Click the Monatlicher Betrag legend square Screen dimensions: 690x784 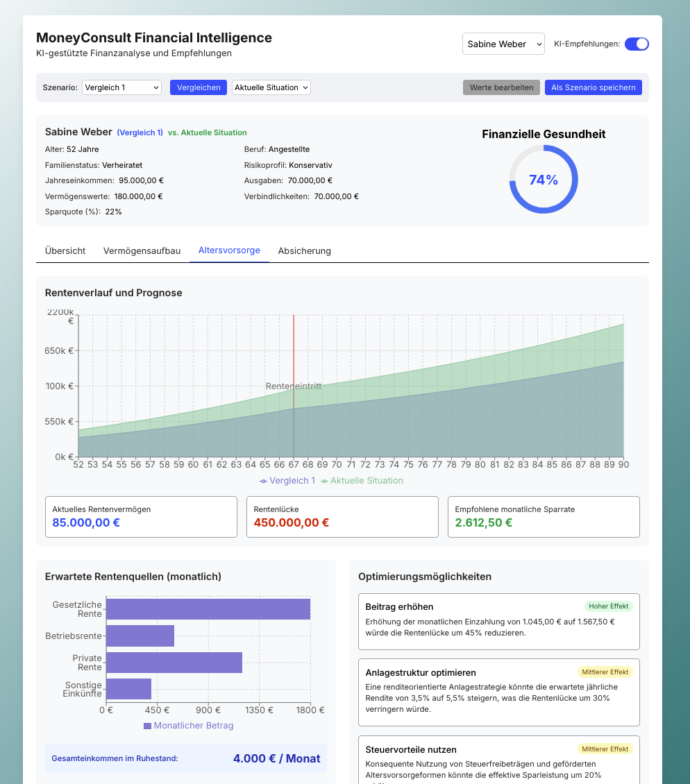[x=148, y=726]
